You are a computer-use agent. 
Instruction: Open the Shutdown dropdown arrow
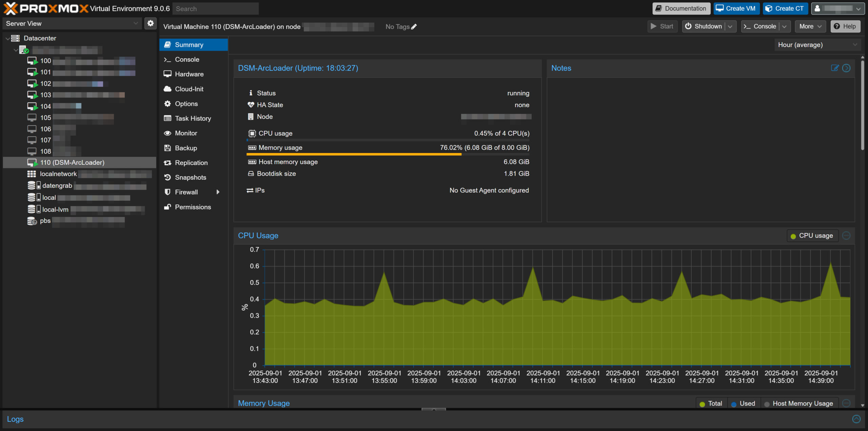(730, 26)
